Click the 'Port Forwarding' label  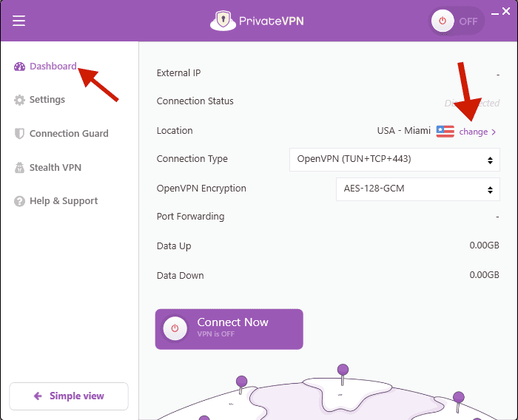coord(191,217)
